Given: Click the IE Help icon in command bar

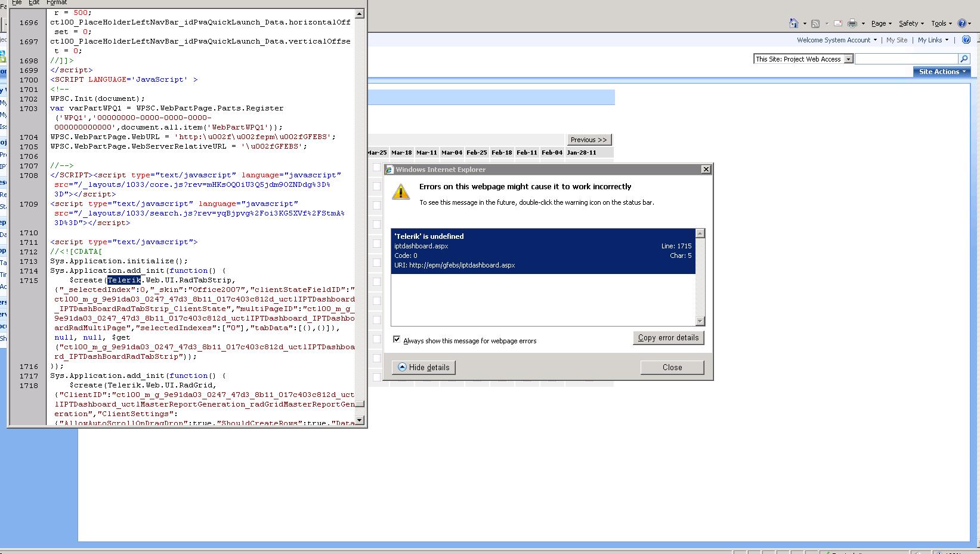Looking at the screenshot, I should pos(962,23).
